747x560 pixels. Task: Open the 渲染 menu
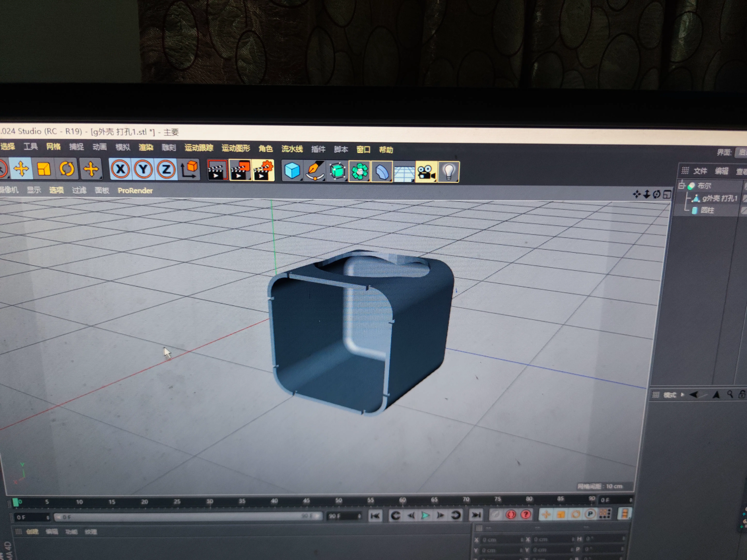click(x=146, y=147)
